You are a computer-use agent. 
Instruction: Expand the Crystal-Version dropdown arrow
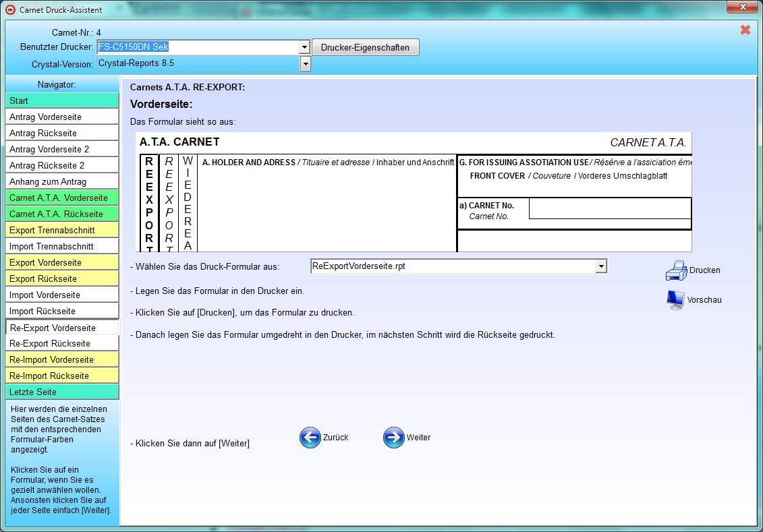click(305, 63)
